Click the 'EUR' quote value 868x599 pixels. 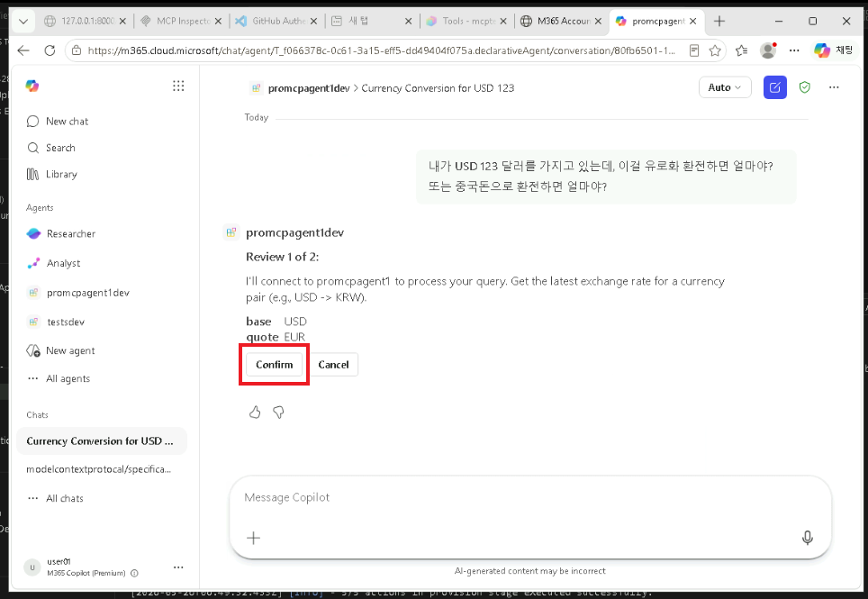click(294, 337)
